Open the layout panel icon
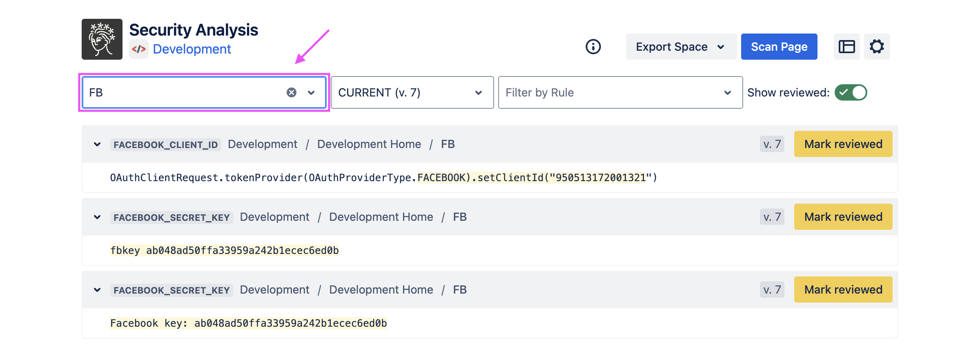This screenshot has width=980, height=350. (846, 47)
